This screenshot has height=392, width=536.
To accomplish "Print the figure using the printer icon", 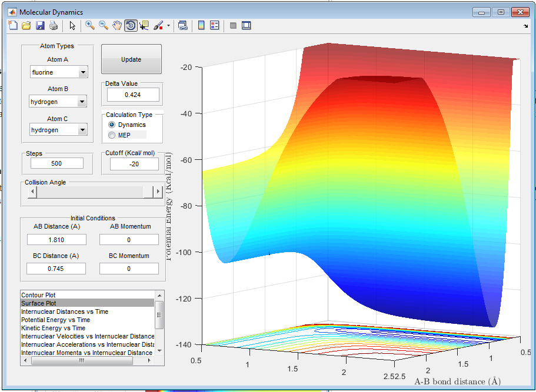I will tap(54, 25).
